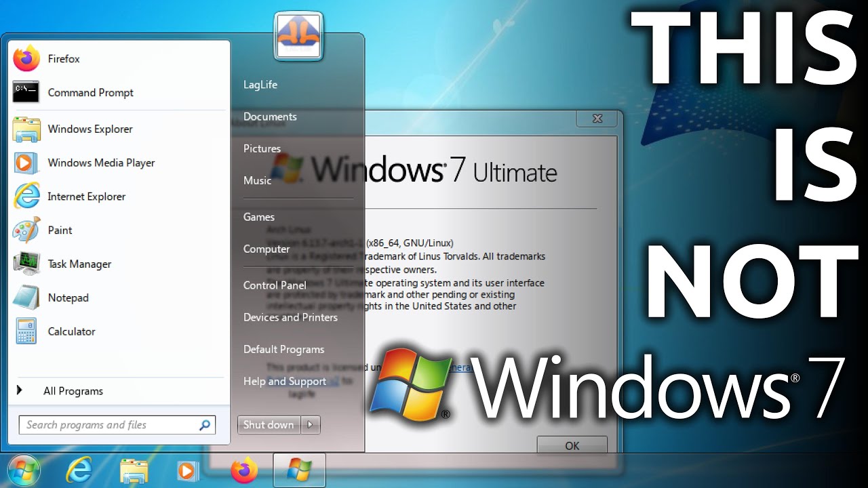Screen dimensions: 868x488
Task: Open Default Programs
Action: pyautogui.click(x=283, y=349)
